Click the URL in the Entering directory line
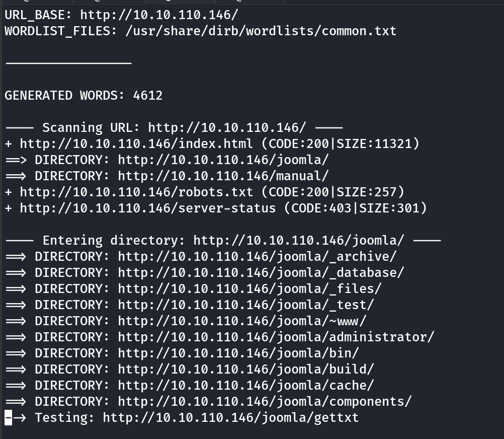This screenshot has height=439, width=504. [299, 240]
